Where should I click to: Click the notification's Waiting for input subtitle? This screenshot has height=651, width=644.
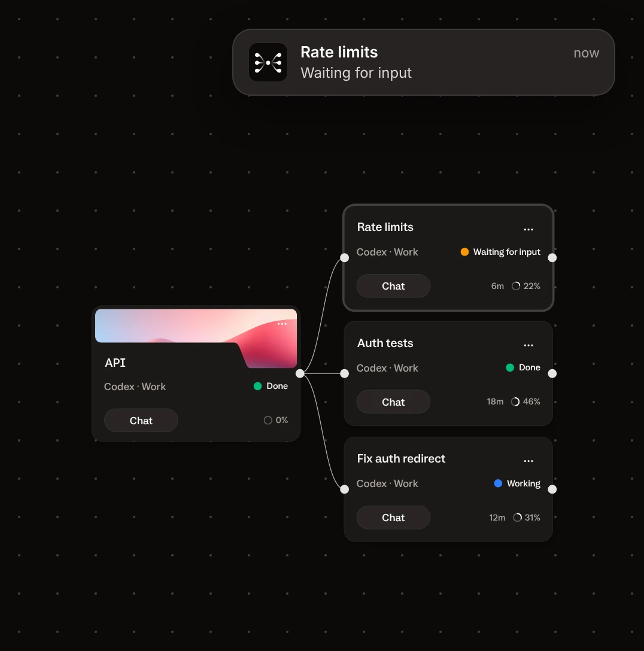tap(356, 73)
